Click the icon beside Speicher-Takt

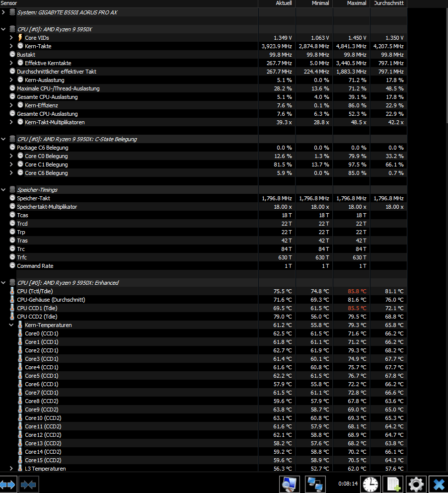pos(12,198)
